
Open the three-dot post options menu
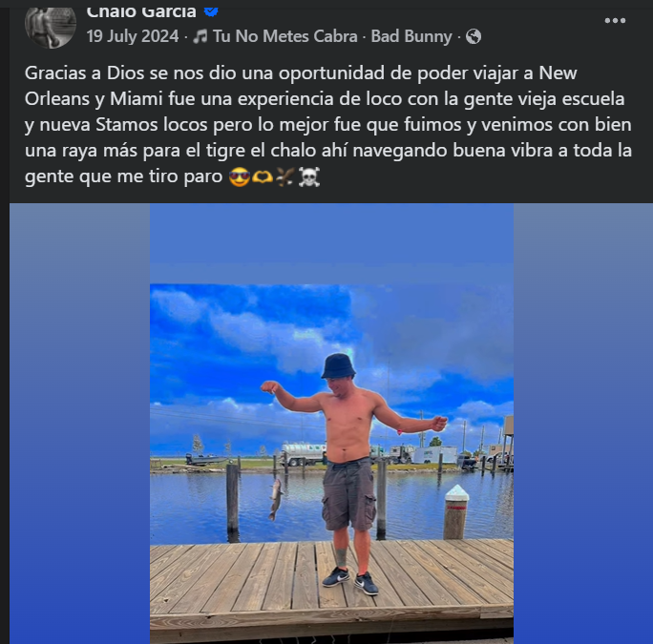(x=615, y=21)
